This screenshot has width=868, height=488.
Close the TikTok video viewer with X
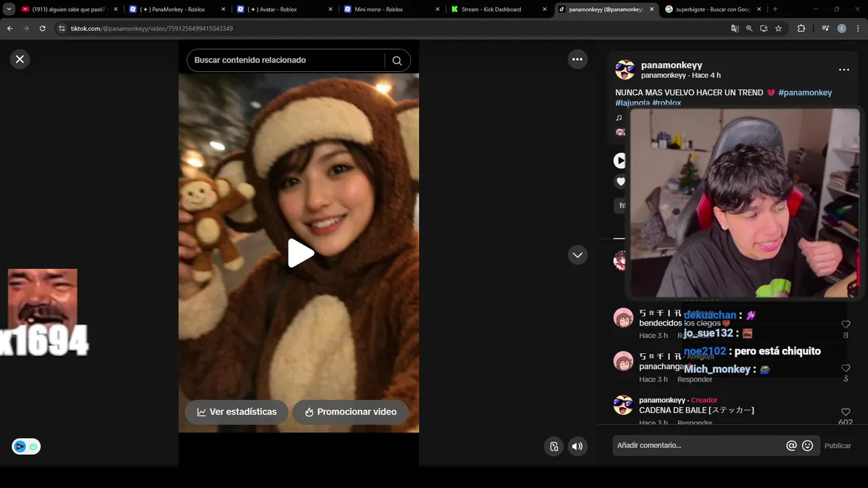click(x=20, y=59)
